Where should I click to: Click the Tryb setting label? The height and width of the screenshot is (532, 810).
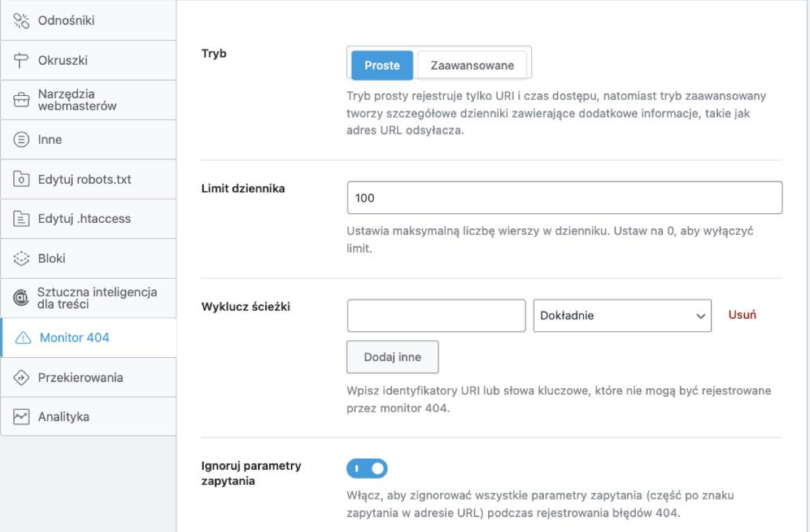[214, 54]
